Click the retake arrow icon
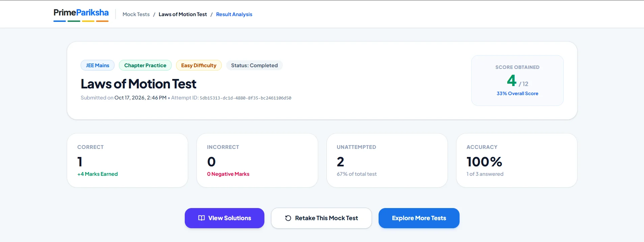Viewport: 644px width, 242px height. coord(288,218)
